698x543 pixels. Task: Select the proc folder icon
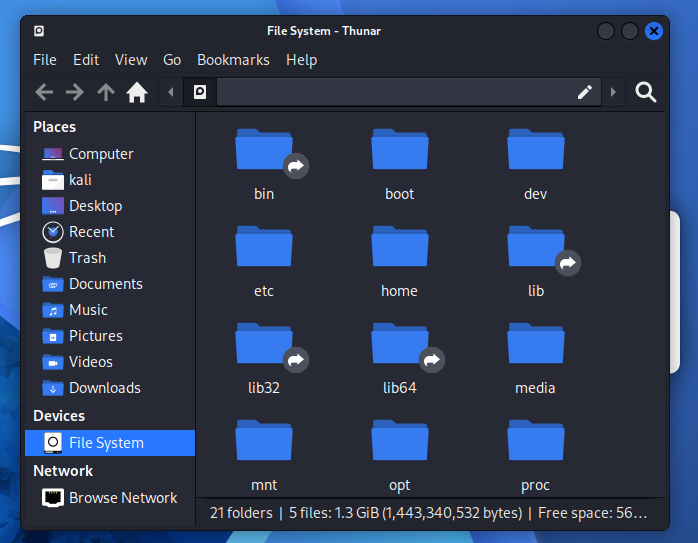[536, 441]
